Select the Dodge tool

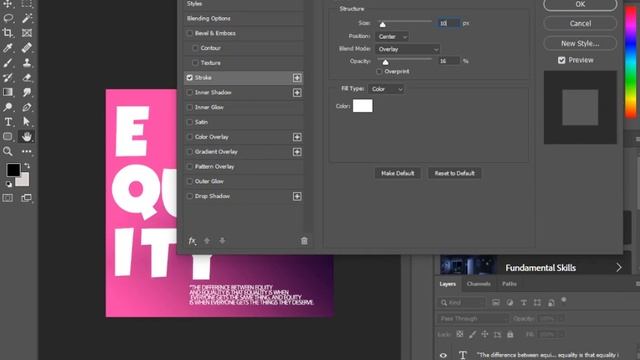(x=8, y=107)
